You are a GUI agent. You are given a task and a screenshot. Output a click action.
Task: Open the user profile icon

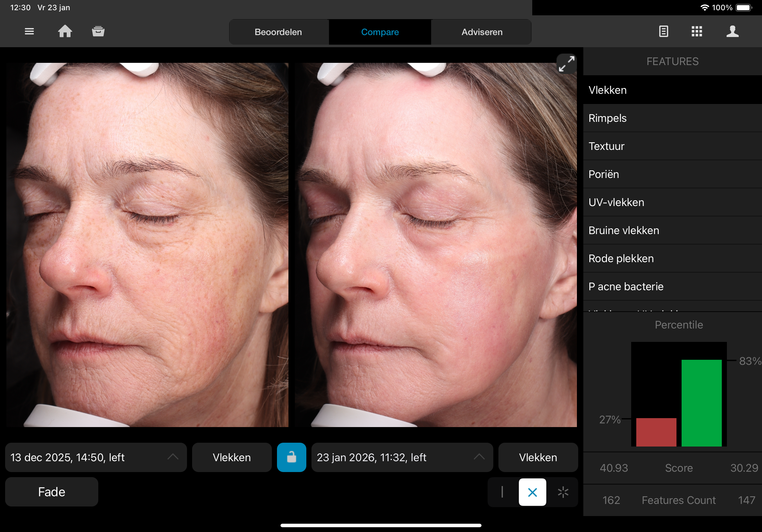click(732, 32)
